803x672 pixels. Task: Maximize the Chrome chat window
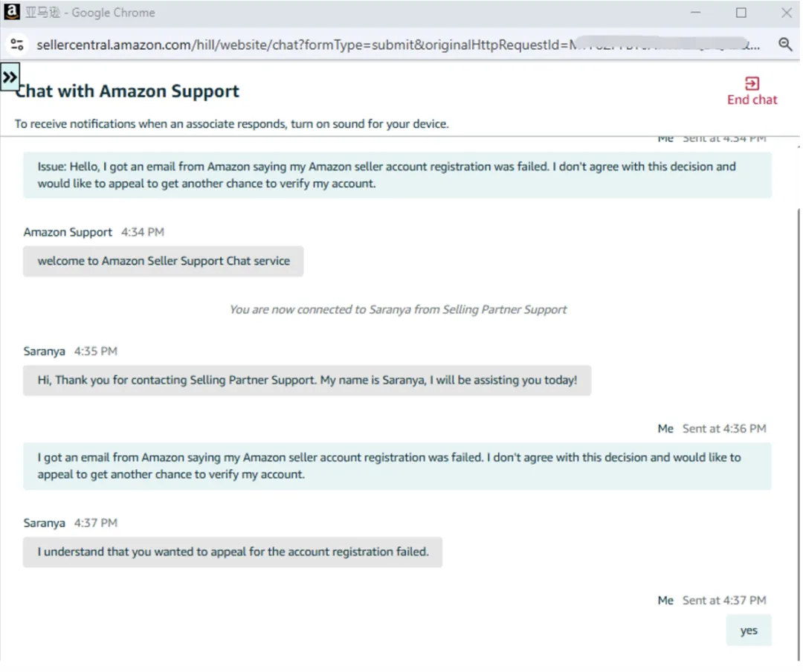click(741, 13)
